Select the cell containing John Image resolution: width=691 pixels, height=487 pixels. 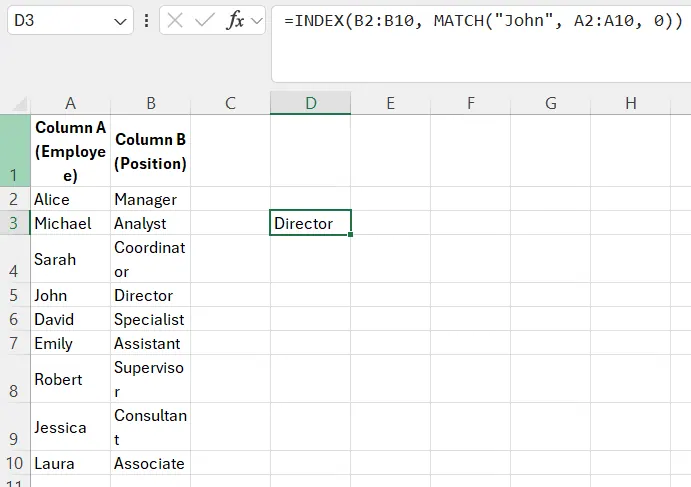70,295
